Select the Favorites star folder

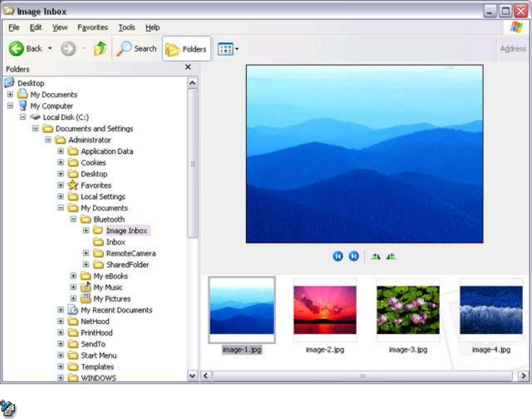point(73,185)
